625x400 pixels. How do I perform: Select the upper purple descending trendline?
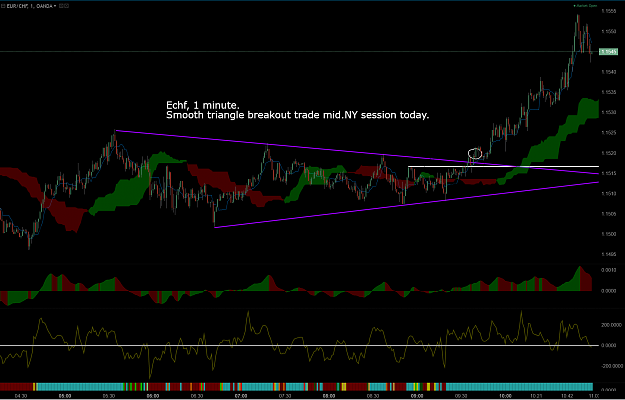[x=357, y=152]
